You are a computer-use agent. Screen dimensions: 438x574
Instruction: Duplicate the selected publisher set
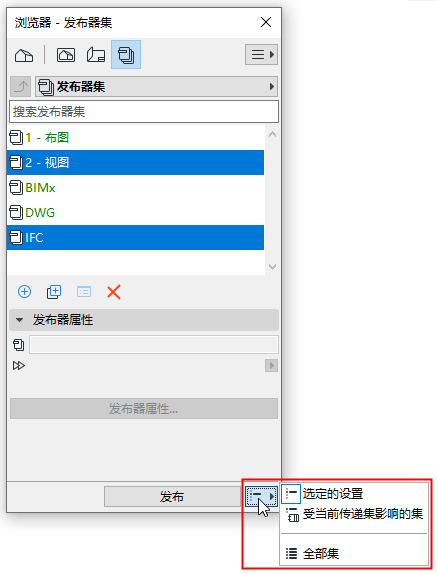click(x=54, y=292)
